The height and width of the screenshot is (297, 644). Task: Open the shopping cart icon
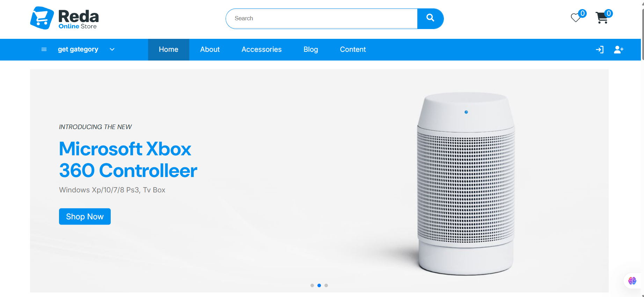602,18
